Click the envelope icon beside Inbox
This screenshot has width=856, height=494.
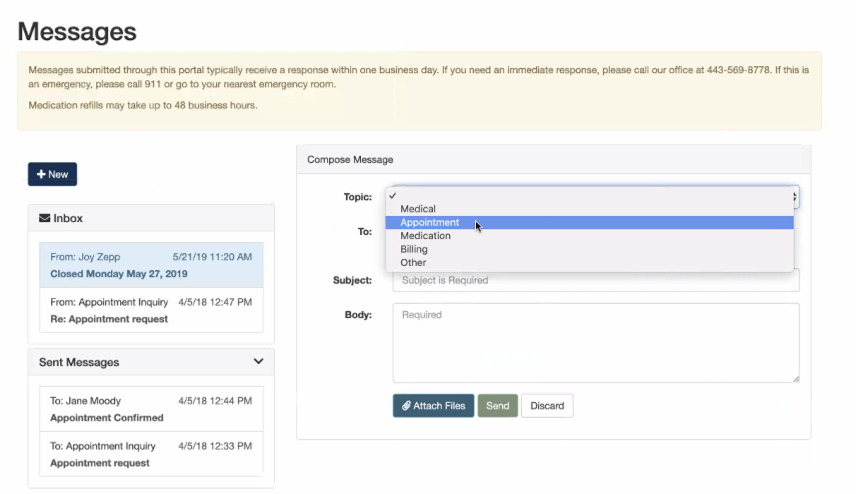coord(44,218)
